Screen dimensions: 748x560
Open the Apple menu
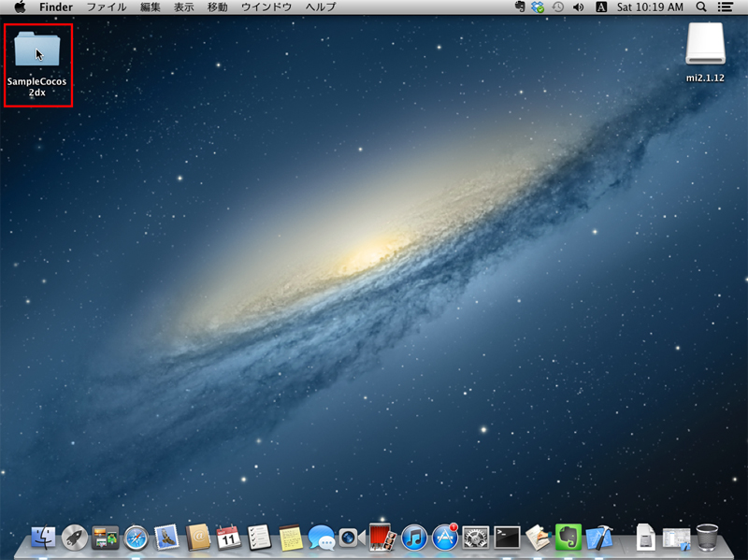(20, 7)
